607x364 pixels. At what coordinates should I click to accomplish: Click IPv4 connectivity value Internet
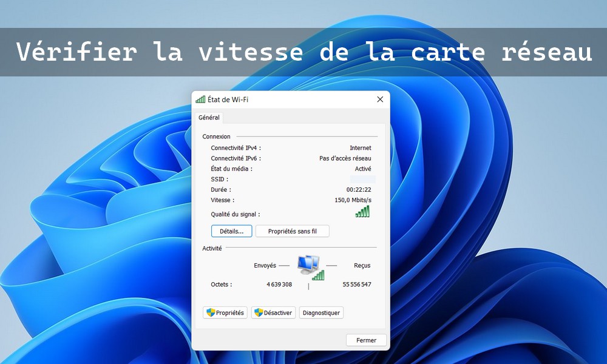[361, 148]
